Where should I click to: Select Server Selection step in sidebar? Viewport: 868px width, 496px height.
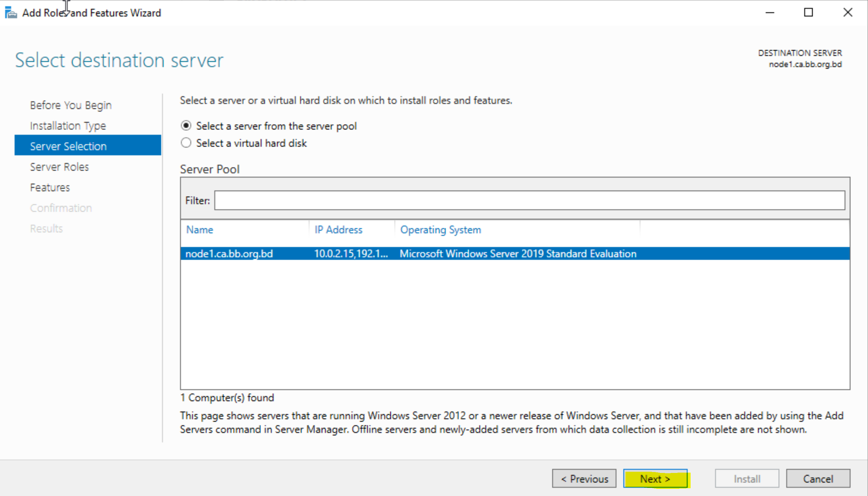(x=88, y=145)
